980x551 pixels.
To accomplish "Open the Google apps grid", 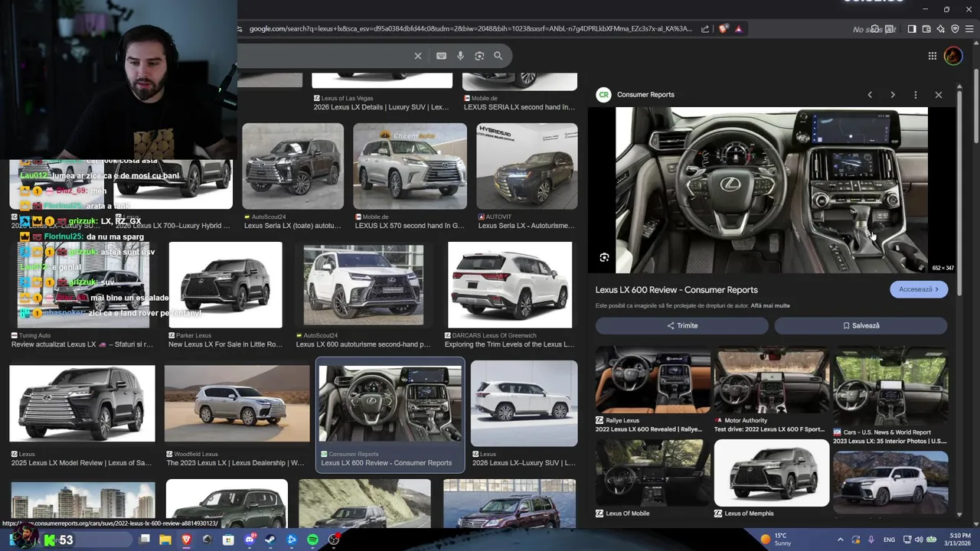I will point(932,56).
